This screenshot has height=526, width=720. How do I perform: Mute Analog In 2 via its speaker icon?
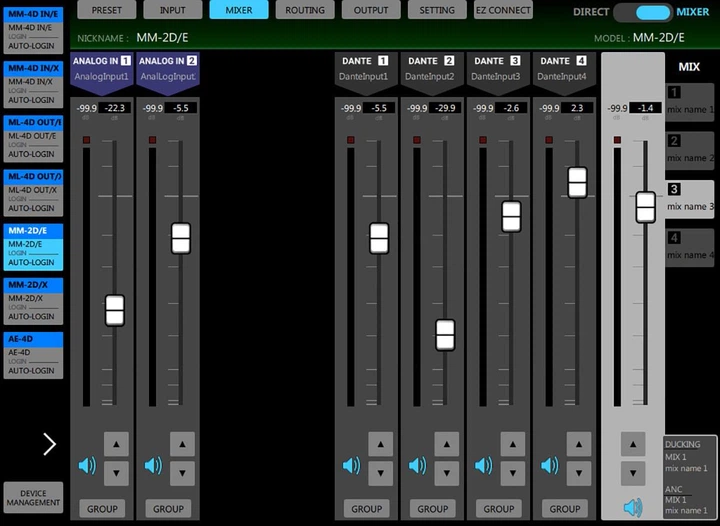click(153, 465)
